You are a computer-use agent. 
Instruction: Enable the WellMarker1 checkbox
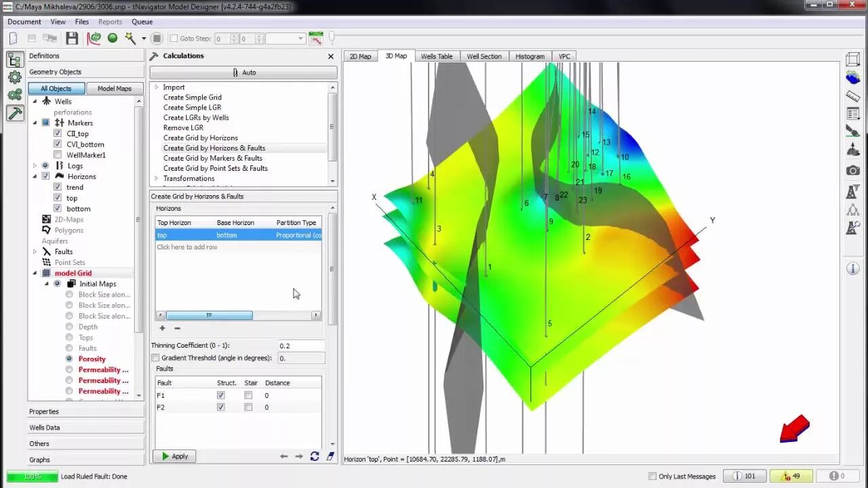pos(58,155)
